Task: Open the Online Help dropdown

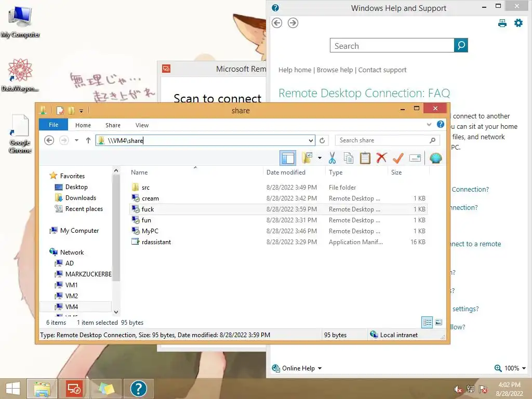Action: pos(297,368)
